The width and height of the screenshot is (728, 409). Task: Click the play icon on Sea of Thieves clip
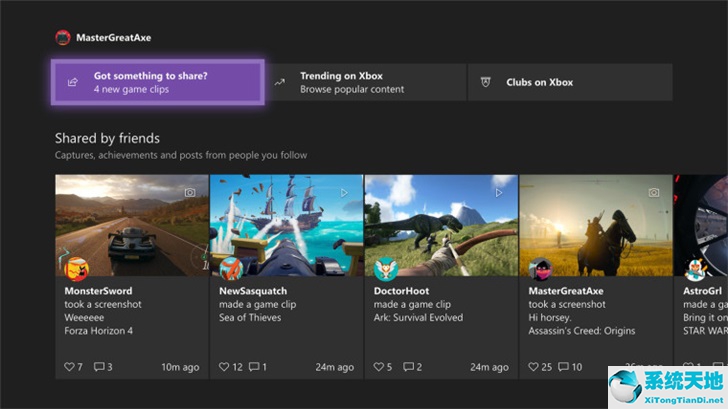(344, 192)
